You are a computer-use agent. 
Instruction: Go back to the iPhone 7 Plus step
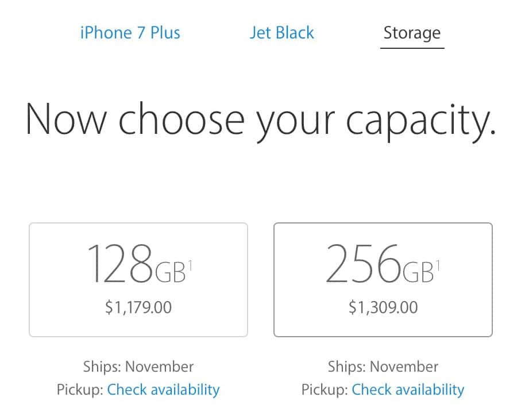pyautogui.click(x=130, y=32)
